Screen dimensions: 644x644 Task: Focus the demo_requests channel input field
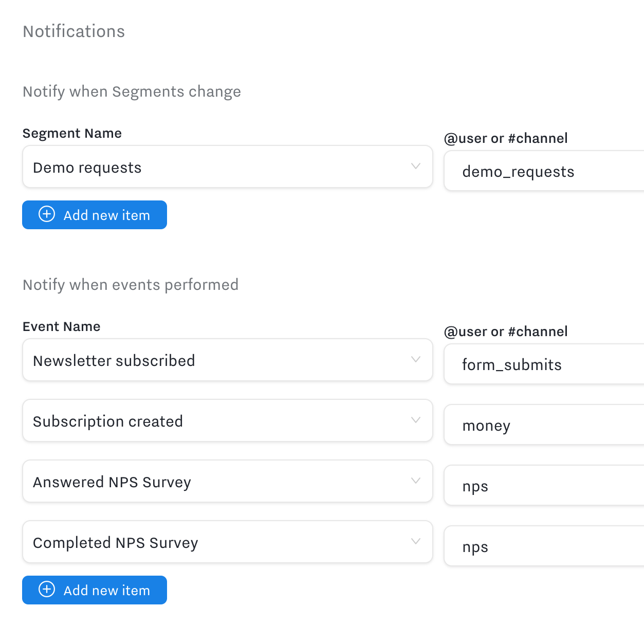(x=544, y=172)
